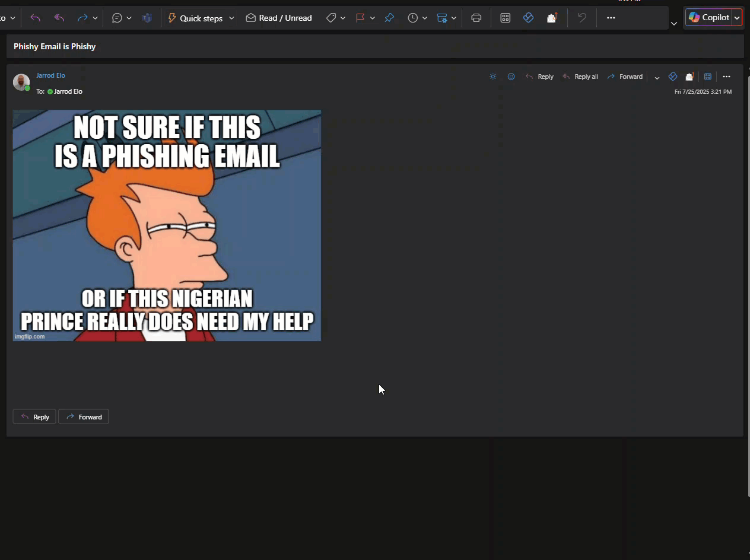Click the Viva Engage icon in message header

pyautogui.click(x=673, y=77)
